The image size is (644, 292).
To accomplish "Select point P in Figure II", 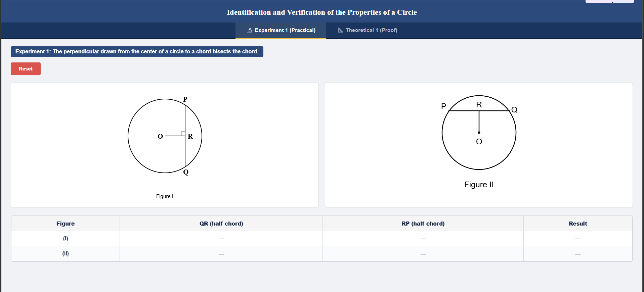I will pyautogui.click(x=443, y=106).
